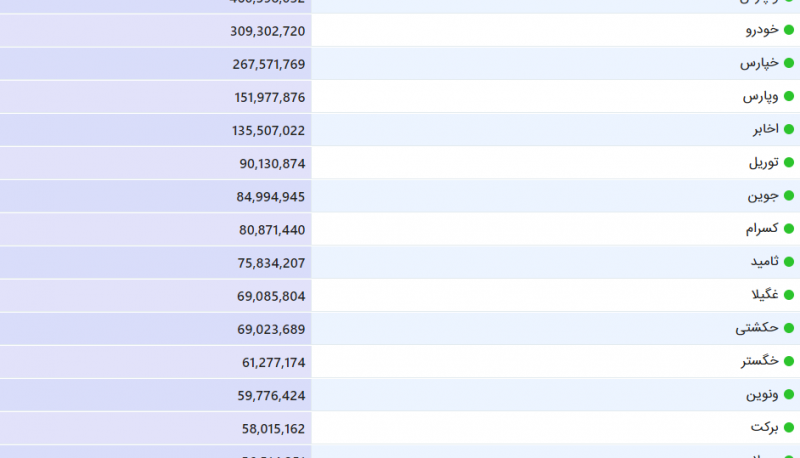The height and width of the screenshot is (458, 800).
Task: Click the green dot beside کسرام
Action: 789,229
